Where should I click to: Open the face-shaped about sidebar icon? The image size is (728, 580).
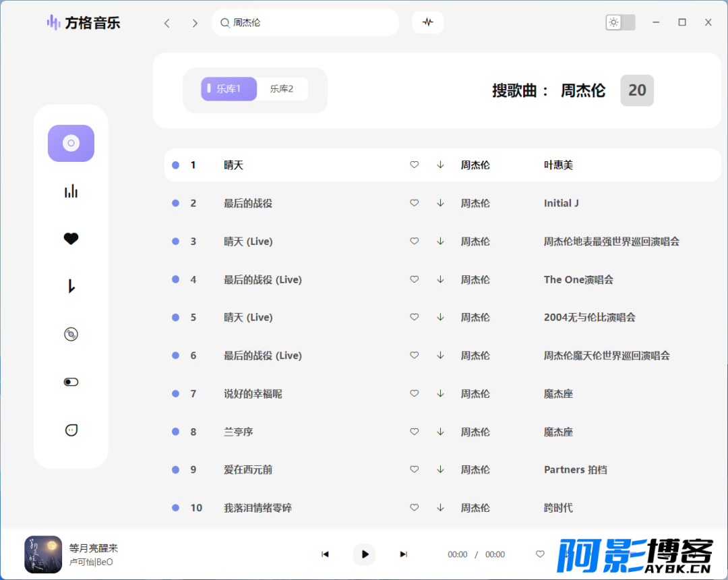click(71, 430)
